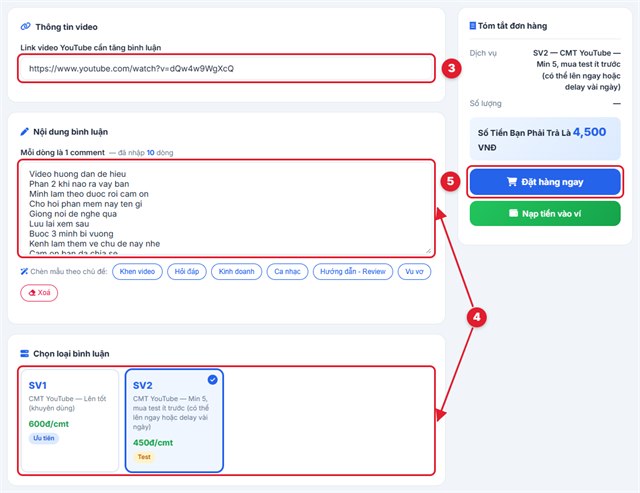Image resolution: width=640 pixels, height=493 pixels.
Task: Click the '450đ/cmt' price on SV2
Action: (x=153, y=442)
